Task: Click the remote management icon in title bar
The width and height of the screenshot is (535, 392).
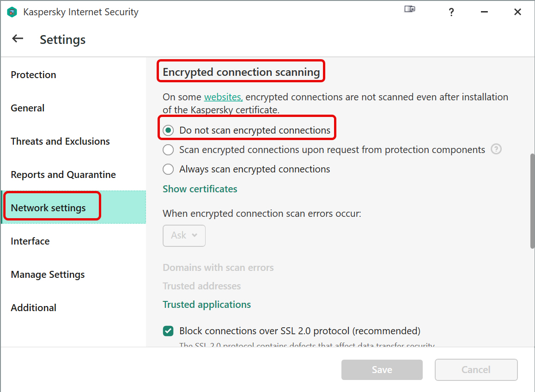Action: [x=410, y=9]
